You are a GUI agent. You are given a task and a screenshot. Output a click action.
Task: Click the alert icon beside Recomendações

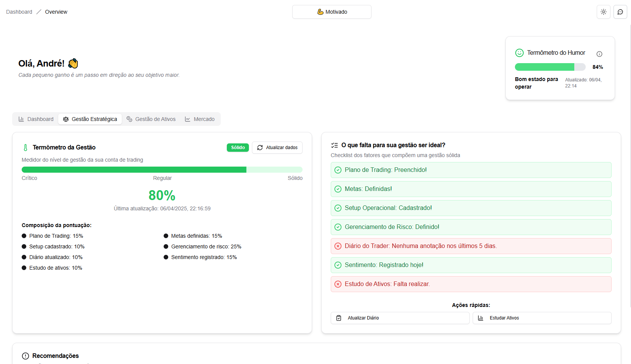point(25,356)
